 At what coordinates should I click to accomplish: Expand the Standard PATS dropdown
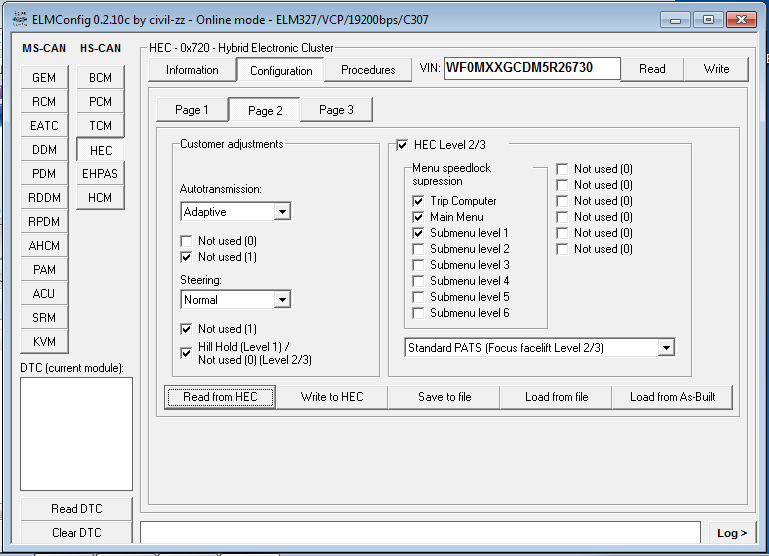[666, 348]
